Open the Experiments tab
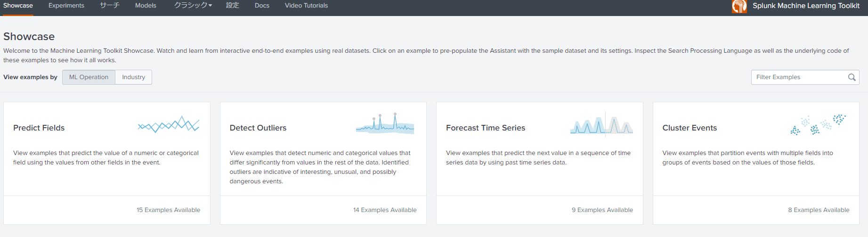Screen dimensions: 868x237 click(66, 6)
